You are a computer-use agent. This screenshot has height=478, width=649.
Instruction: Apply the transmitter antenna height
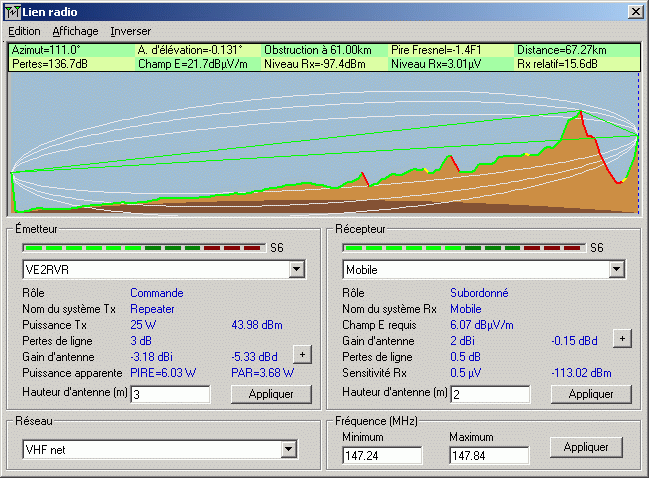tap(271, 394)
